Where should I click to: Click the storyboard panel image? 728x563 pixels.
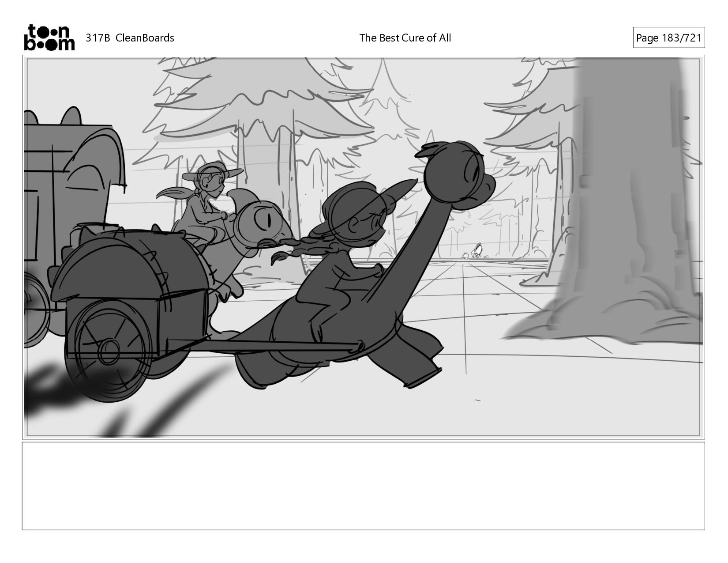coord(364,247)
